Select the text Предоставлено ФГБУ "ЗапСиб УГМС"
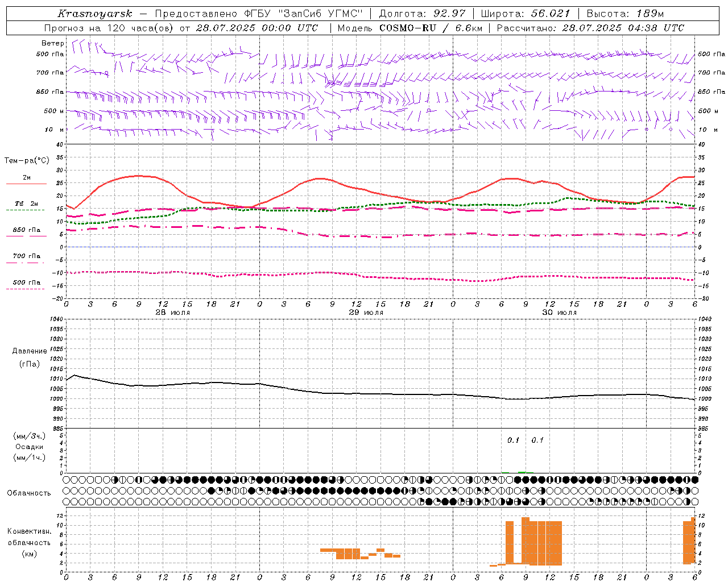 pos(259,14)
